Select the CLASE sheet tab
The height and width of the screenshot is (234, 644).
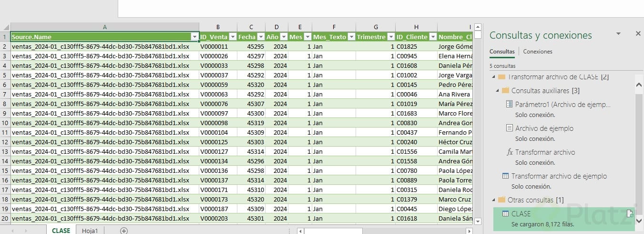coord(61,230)
